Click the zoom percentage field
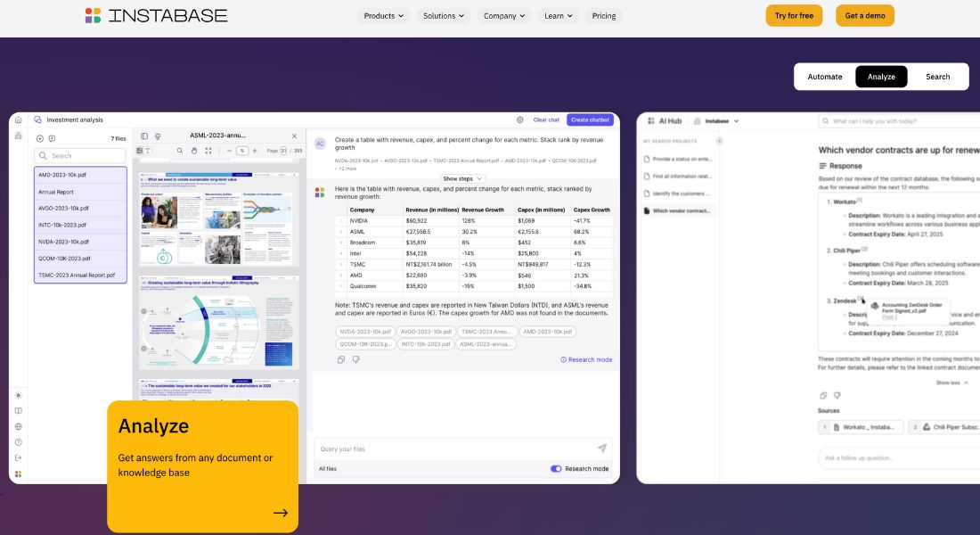Image resolution: width=980 pixels, height=535 pixels. (241, 151)
